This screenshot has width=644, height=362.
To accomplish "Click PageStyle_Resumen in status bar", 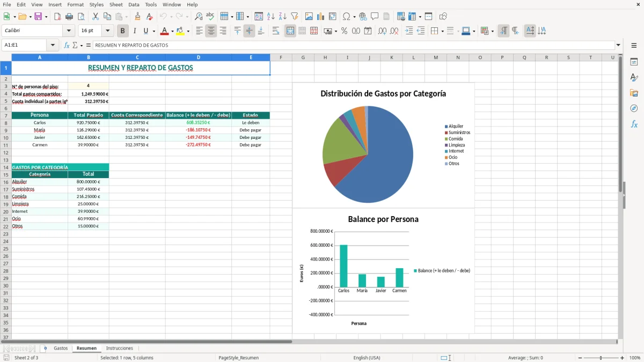I will point(238,358).
